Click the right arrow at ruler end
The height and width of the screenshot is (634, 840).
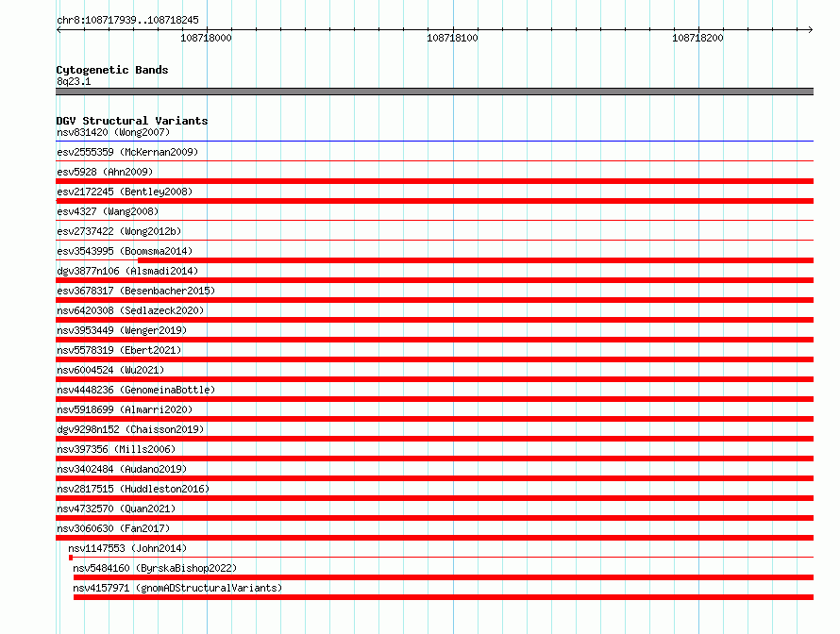(810, 30)
